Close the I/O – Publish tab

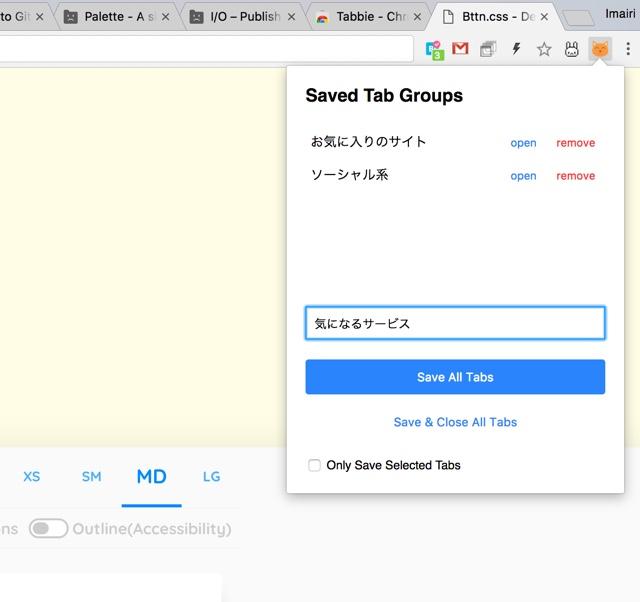tap(291, 17)
